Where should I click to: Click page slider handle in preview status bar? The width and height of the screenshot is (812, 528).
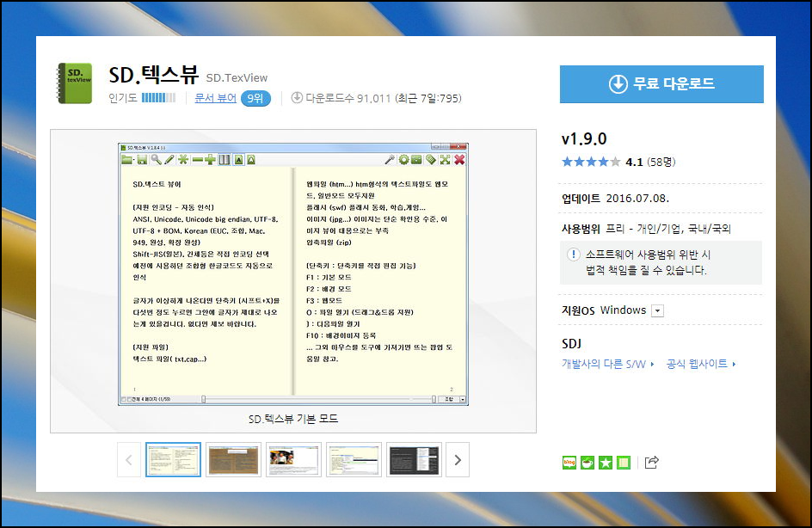[204, 399]
